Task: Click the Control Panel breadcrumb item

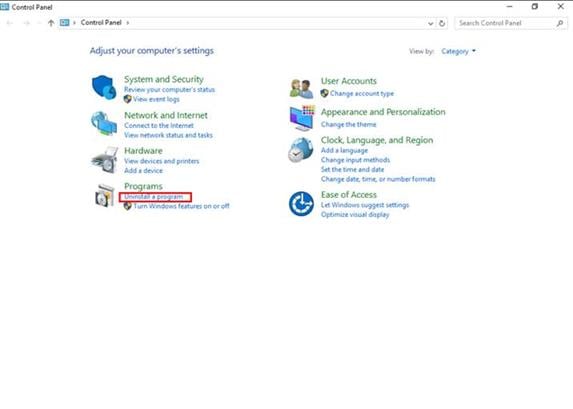Action: 101,23
